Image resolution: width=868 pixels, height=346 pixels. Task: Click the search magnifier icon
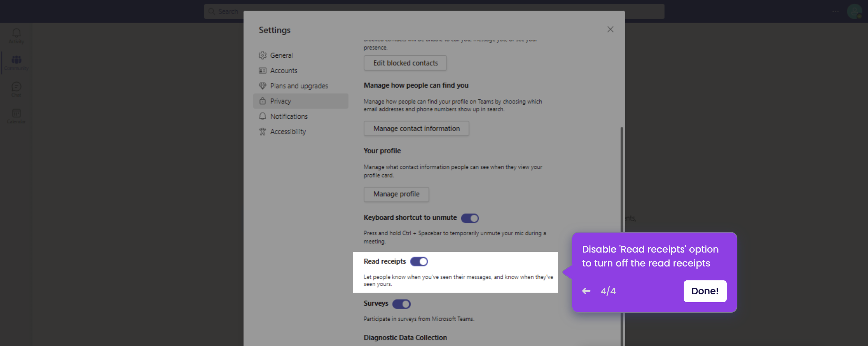click(x=212, y=11)
